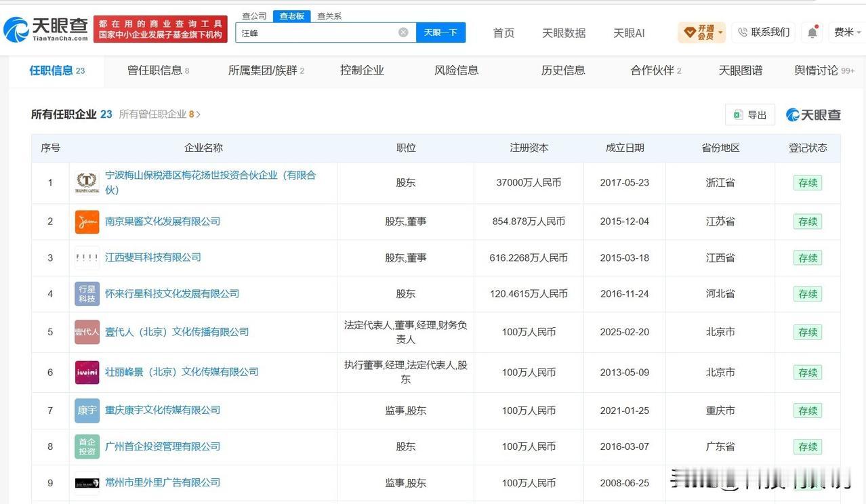Click the 河北省 region cell
This screenshot has height=504, width=866.
click(x=720, y=294)
